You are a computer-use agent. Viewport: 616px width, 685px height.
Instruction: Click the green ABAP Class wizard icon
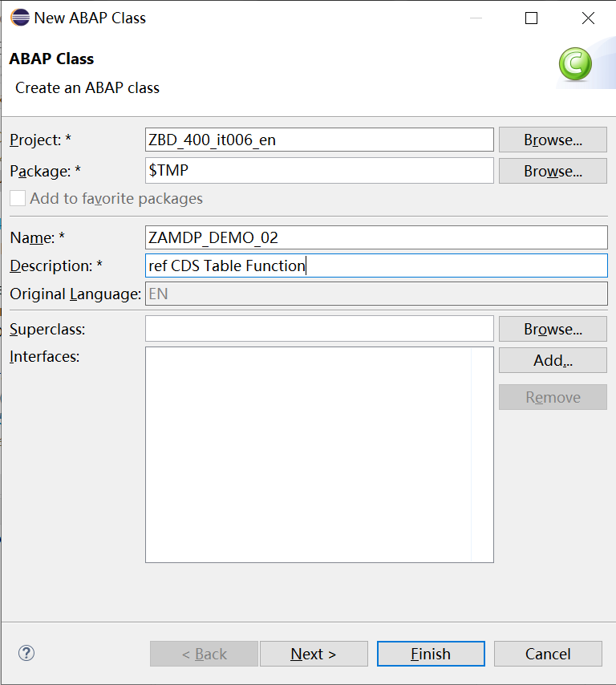click(576, 64)
